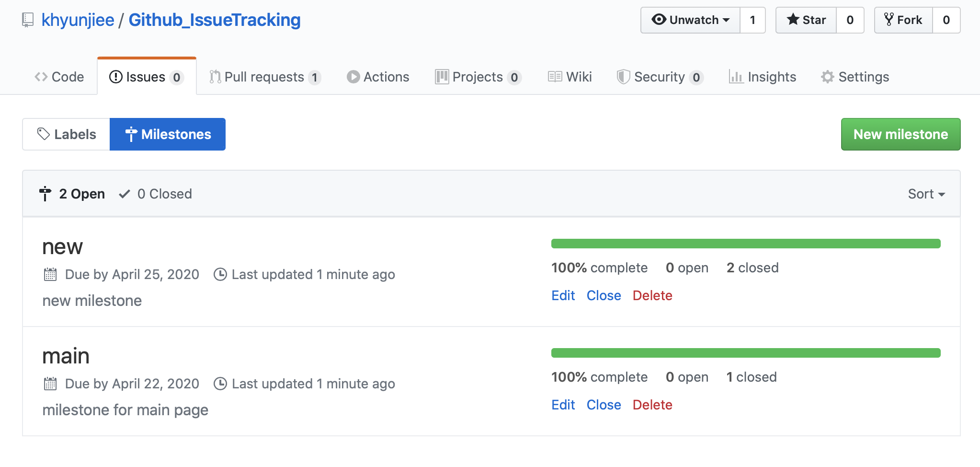
Task: Create a New milestone
Action: [x=900, y=134]
